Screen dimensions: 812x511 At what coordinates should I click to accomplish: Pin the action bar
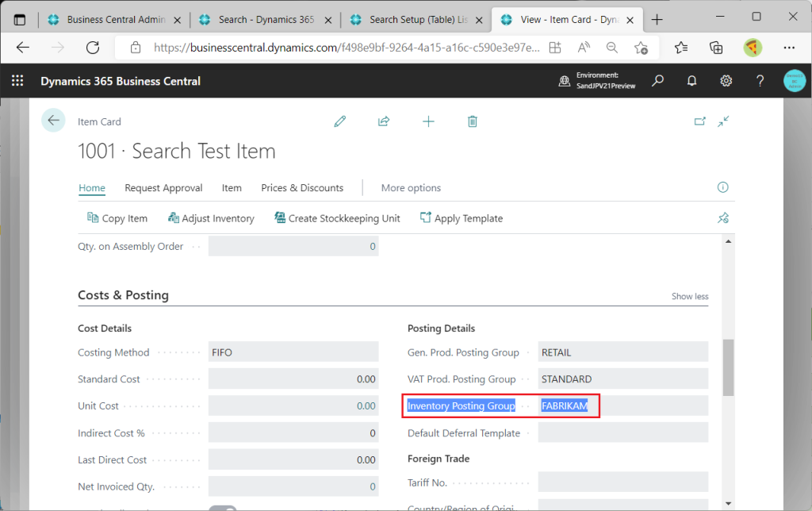coord(723,218)
